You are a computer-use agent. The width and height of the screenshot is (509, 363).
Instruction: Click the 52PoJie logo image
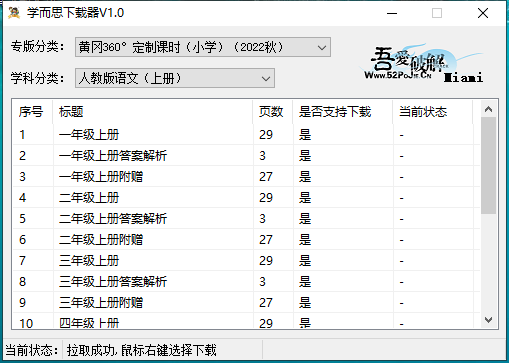(x=423, y=62)
